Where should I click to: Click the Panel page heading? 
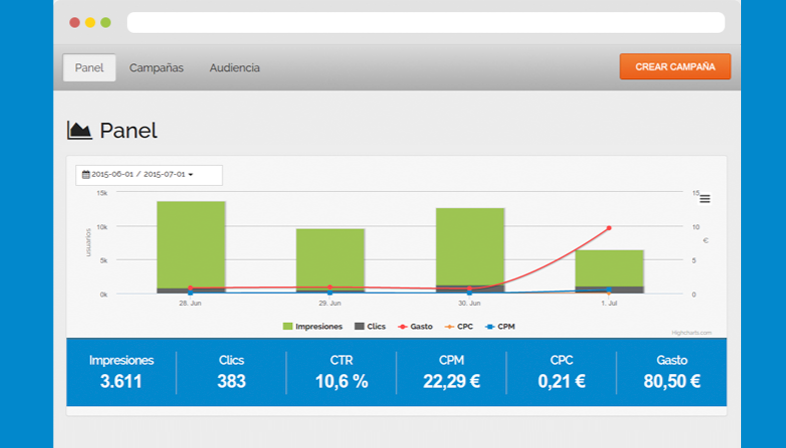128,131
